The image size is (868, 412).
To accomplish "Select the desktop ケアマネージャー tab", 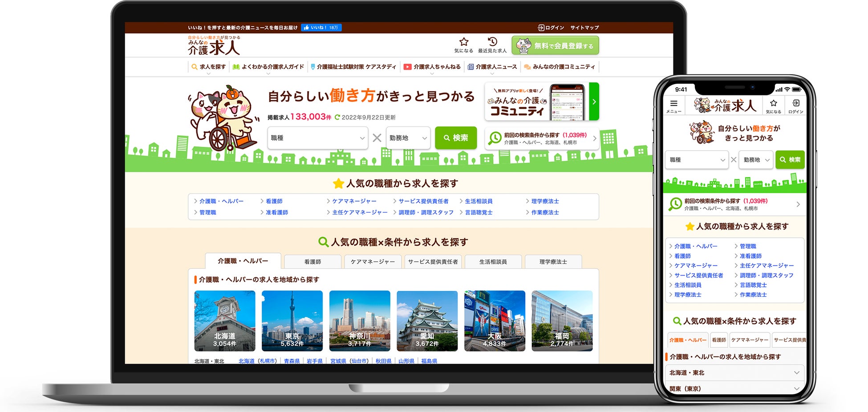I will pos(373,262).
